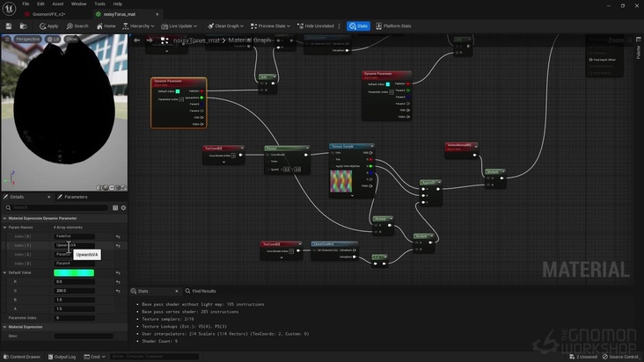Viewport: 644px width, 362px height.
Task: Reset FadeOut index to default arrow
Action: pyautogui.click(x=118, y=236)
